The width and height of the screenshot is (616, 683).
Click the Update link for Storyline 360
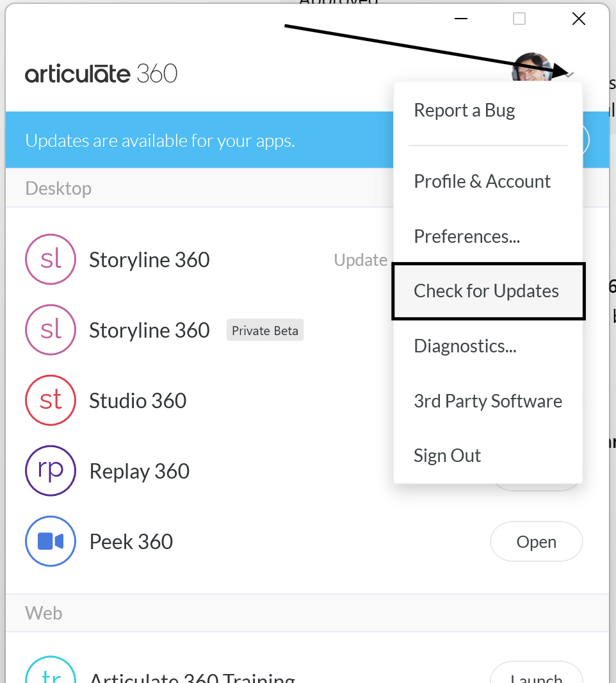(361, 259)
